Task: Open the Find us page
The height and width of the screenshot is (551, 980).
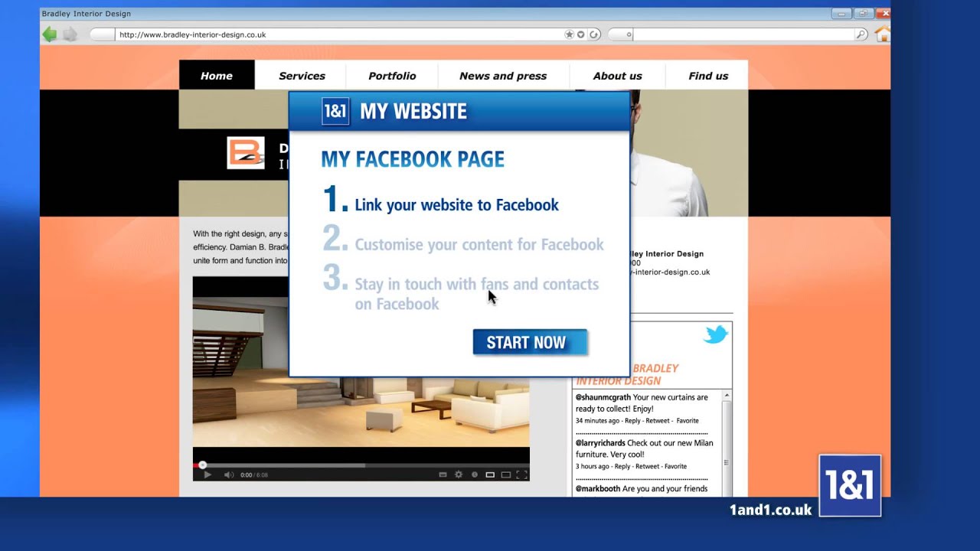Action: click(708, 75)
